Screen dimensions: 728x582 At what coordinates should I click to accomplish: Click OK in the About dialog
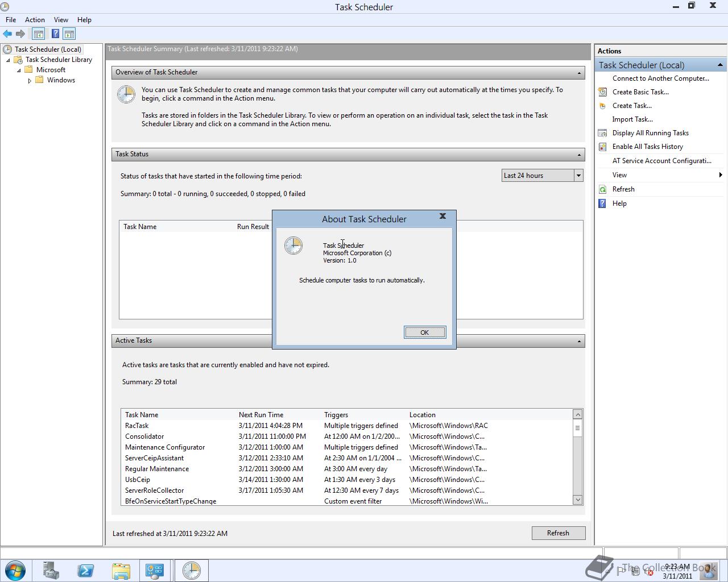tap(425, 332)
